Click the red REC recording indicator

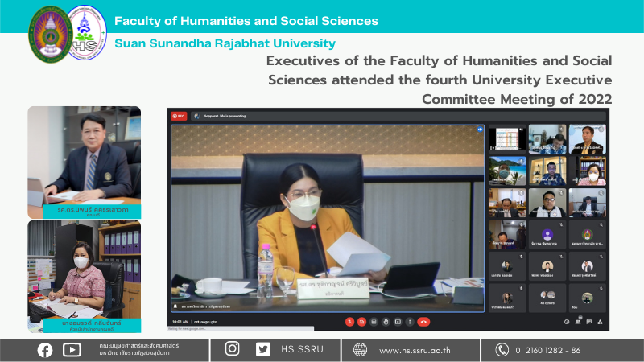click(x=178, y=116)
